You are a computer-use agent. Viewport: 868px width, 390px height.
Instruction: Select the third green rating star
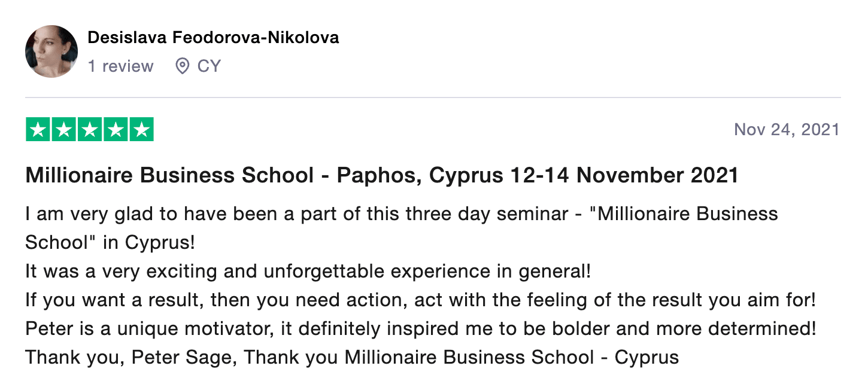(90, 130)
